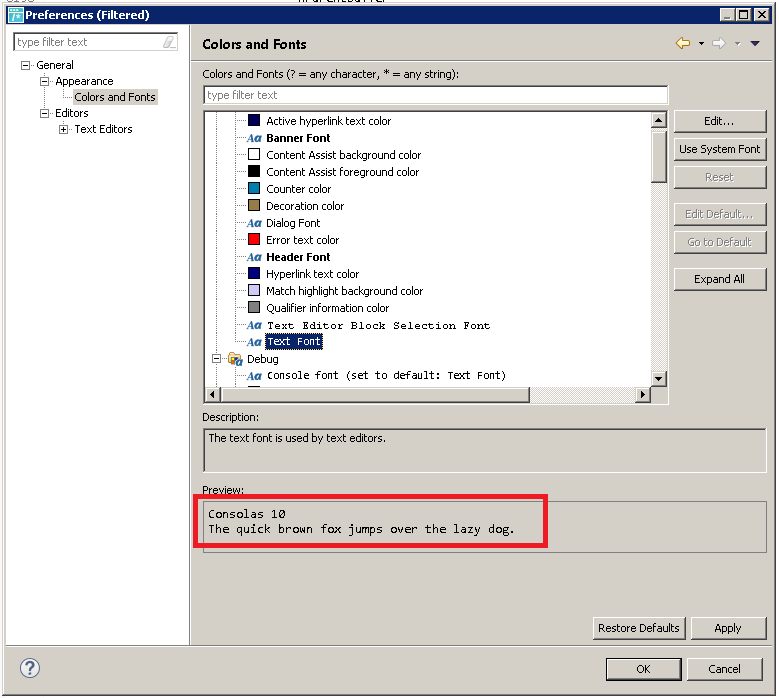Collapse the General tree node
The width and height of the screenshot is (779, 698).
[x=25, y=65]
